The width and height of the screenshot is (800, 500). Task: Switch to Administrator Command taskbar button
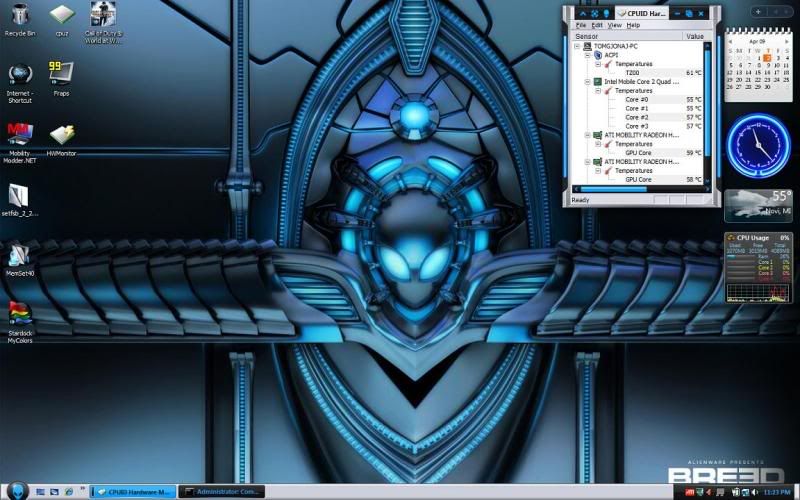(221, 492)
